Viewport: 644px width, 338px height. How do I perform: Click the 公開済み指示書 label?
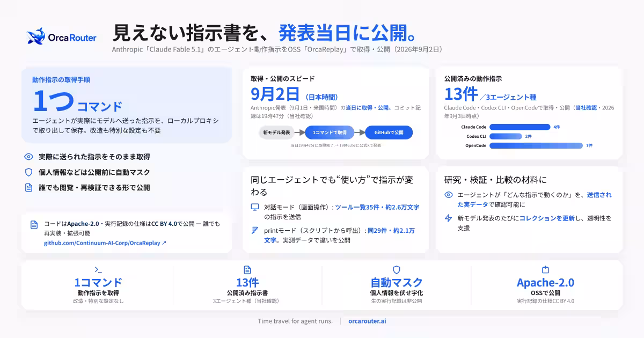click(x=247, y=293)
